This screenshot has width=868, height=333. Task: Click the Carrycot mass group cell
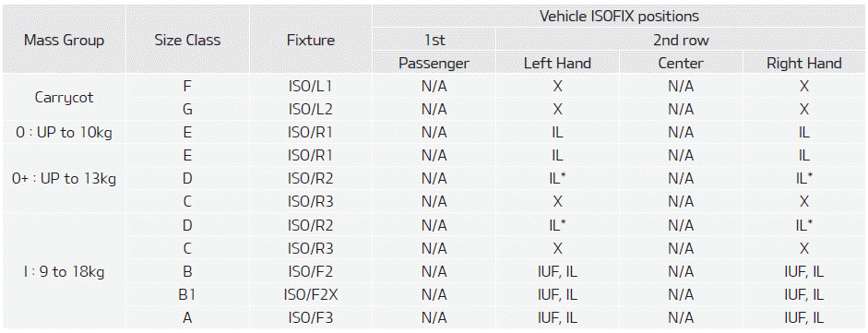64,98
